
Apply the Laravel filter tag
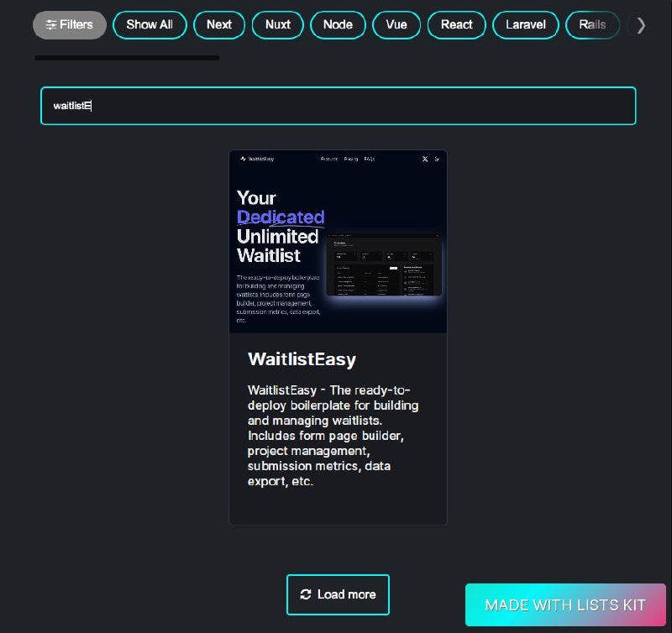point(526,25)
